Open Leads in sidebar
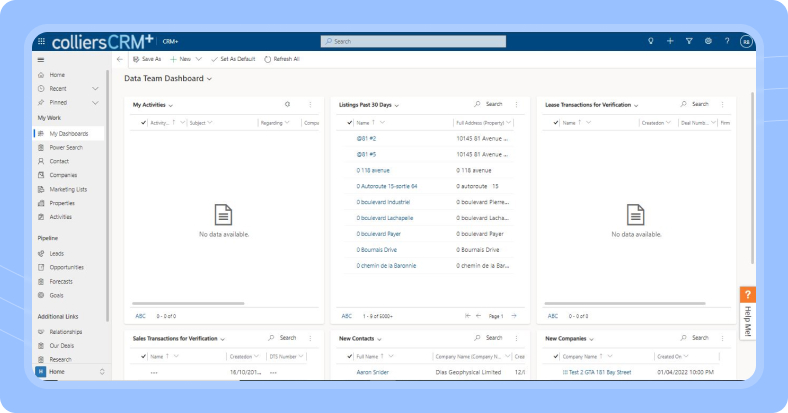The width and height of the screenshot is (788, 413). (x=56, y=254)
